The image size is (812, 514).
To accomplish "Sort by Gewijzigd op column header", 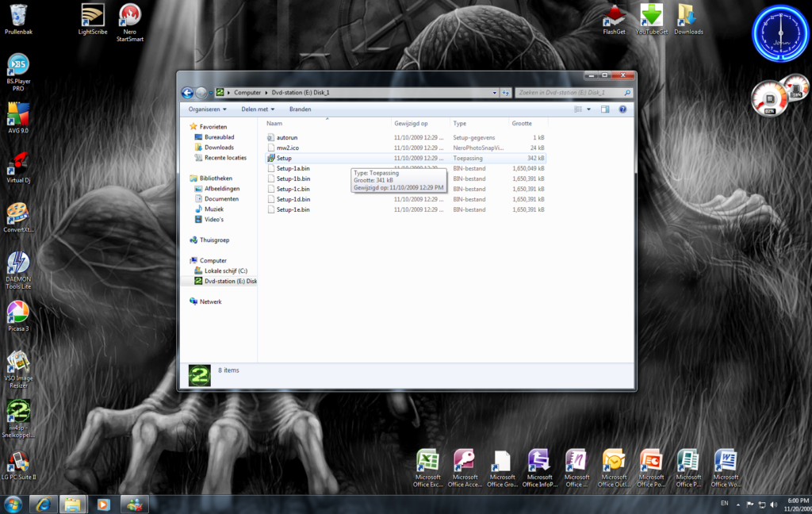I will (420, 123).
